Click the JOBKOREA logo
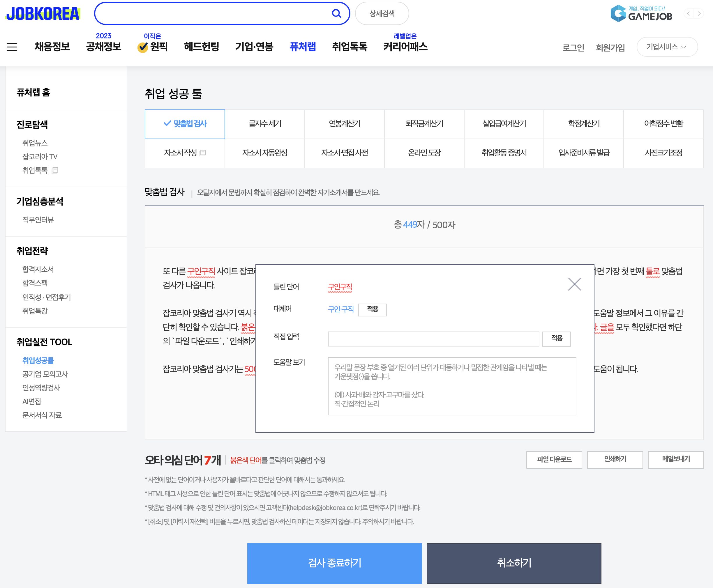This screenshot has height=588, width=713. click(x=43, y=14)
